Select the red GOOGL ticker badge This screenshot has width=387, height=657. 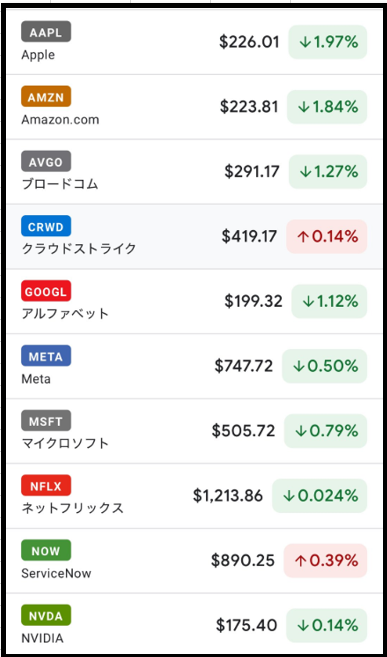click(x=46, y=291)
